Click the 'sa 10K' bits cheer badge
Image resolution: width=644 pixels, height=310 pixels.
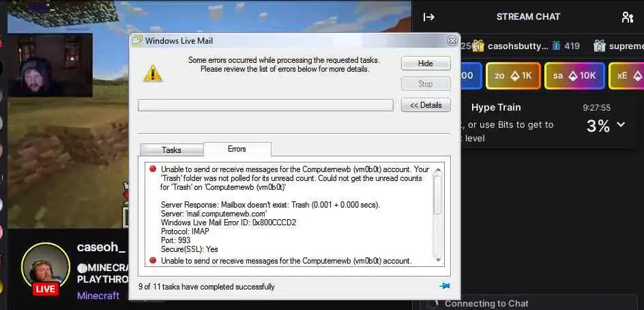point(574,76)
